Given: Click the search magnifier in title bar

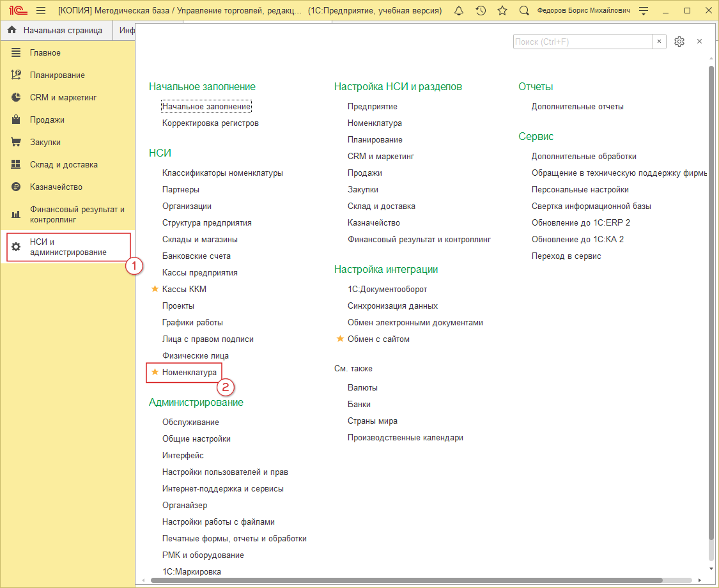Looking at the screenshot, I should [524, 11].
